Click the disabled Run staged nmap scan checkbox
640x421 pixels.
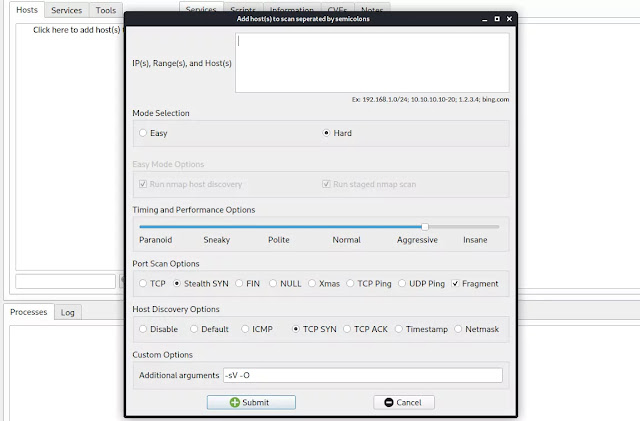(326, 184)
